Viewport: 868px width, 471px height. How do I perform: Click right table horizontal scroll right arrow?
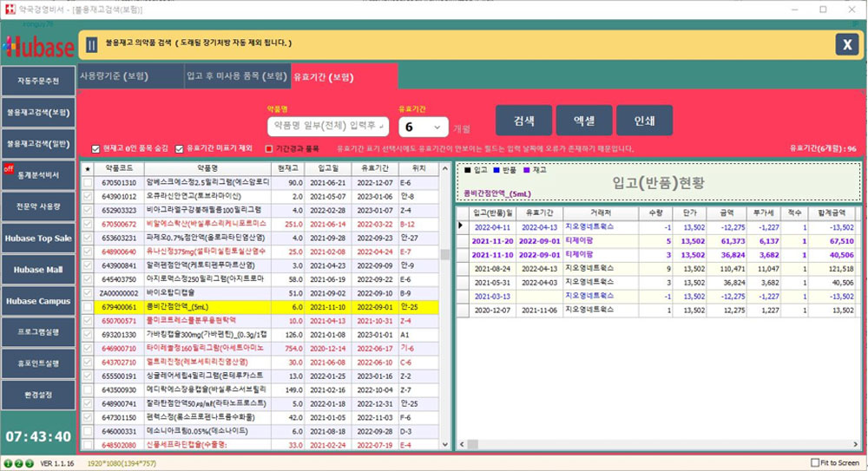[855, 444]
